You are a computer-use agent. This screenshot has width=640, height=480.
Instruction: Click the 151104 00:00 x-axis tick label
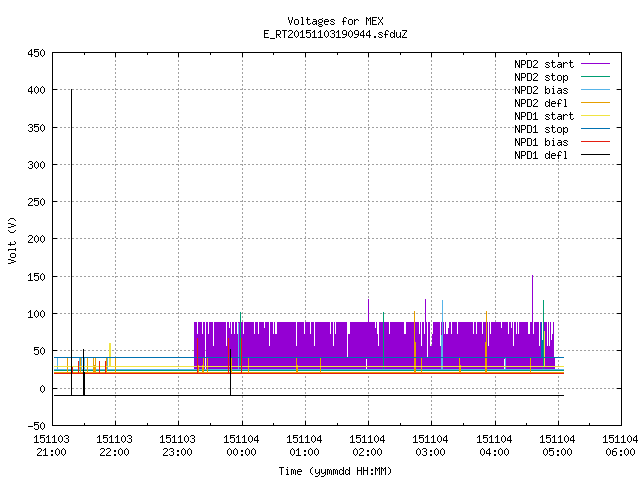241,446
